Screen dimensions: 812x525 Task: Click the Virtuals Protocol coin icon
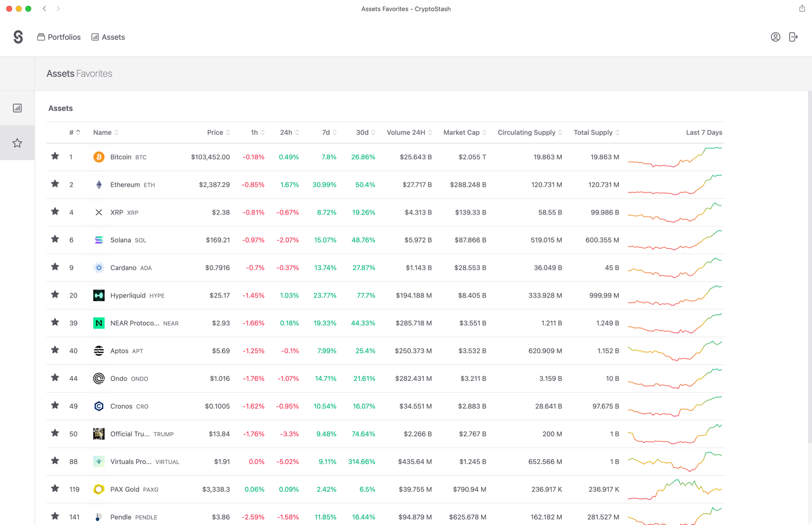(x=99, y=461)
